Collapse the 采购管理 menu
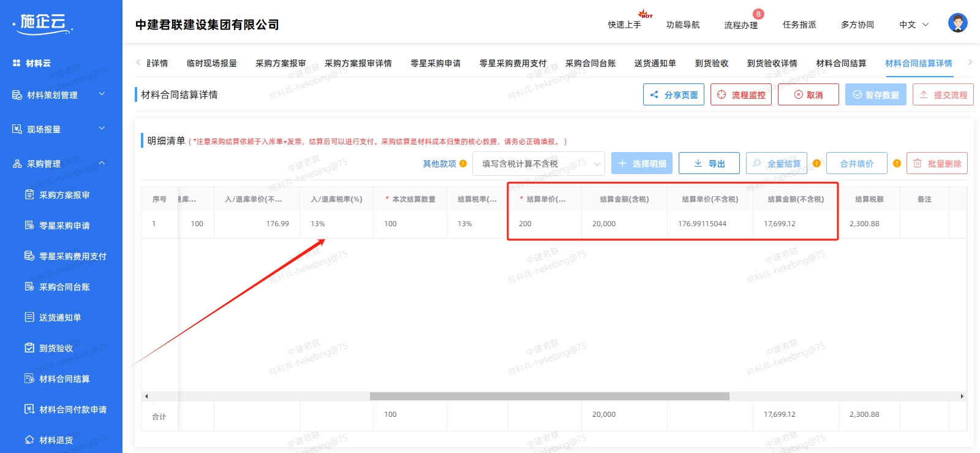This screenshot has height=453, width=980. click(x=102, y=162)
